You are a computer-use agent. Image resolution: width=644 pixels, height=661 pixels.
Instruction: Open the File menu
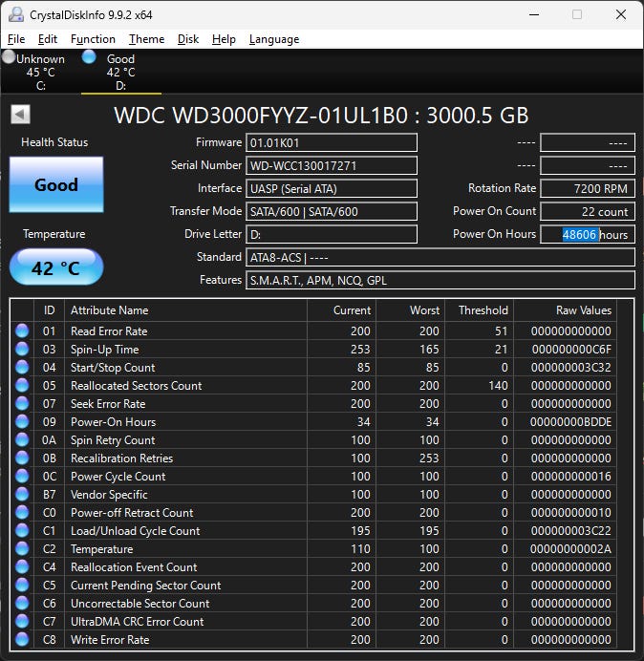pos(16,39)
